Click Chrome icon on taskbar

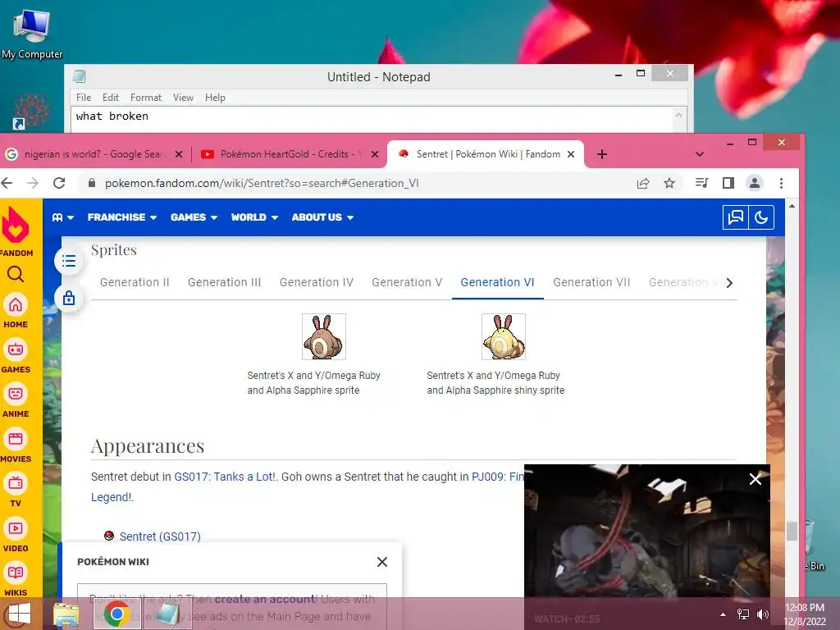[x=117, y=614]
